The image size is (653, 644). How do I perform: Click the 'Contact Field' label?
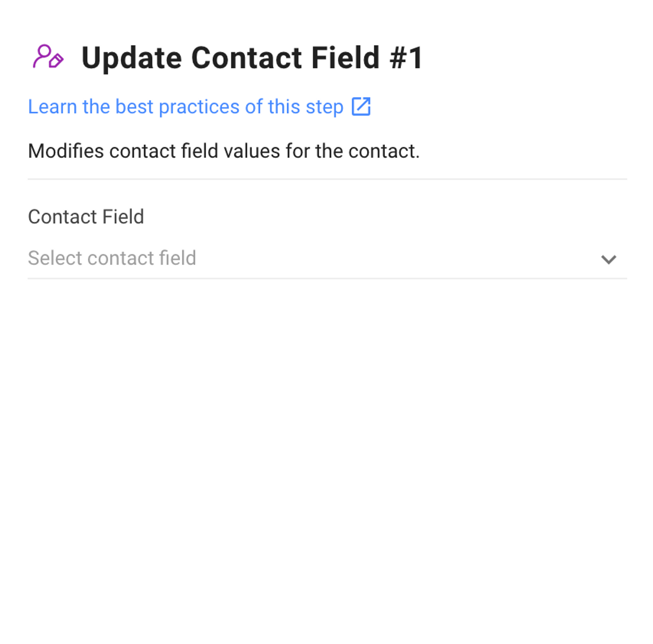[x=86, y=217]
